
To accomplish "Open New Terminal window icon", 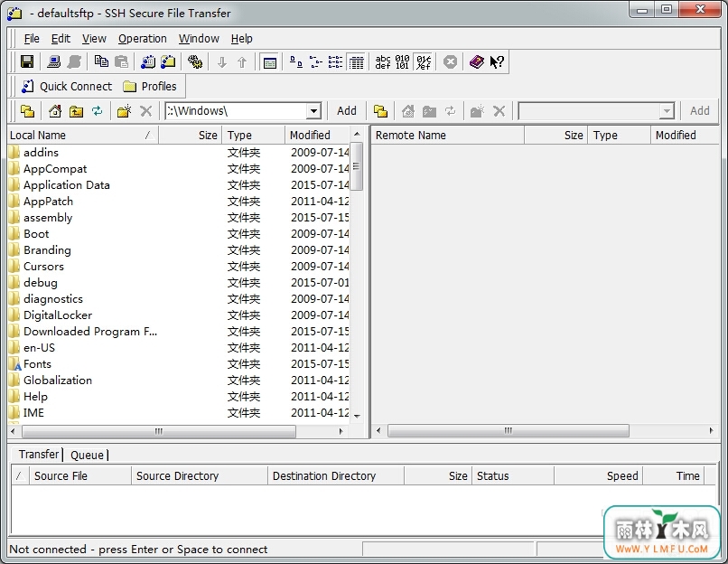I will tap(148, 61).
